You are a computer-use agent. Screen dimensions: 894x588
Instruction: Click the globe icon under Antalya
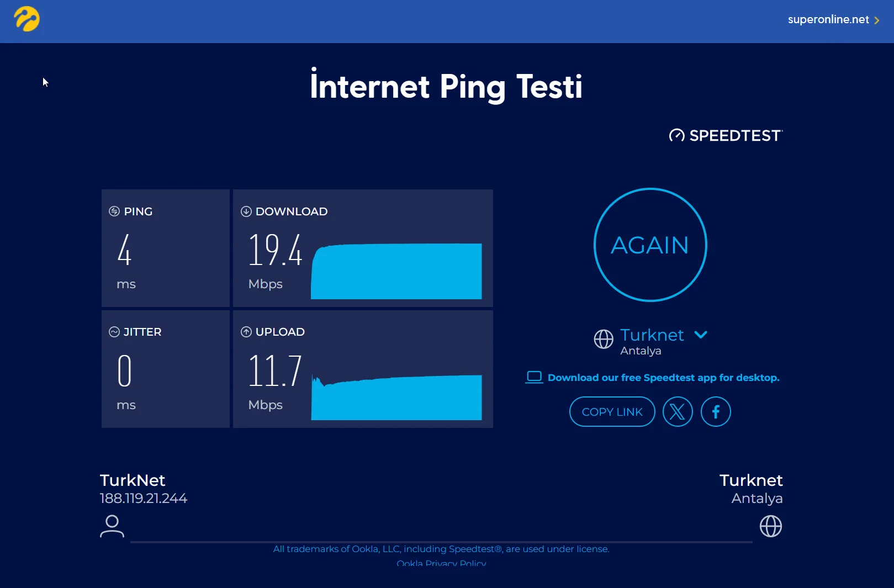point(771,526)
